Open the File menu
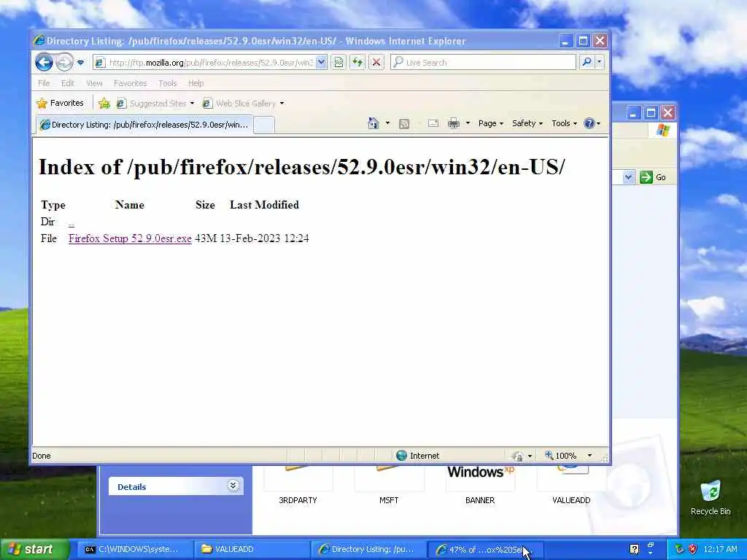 pos(44,83)
